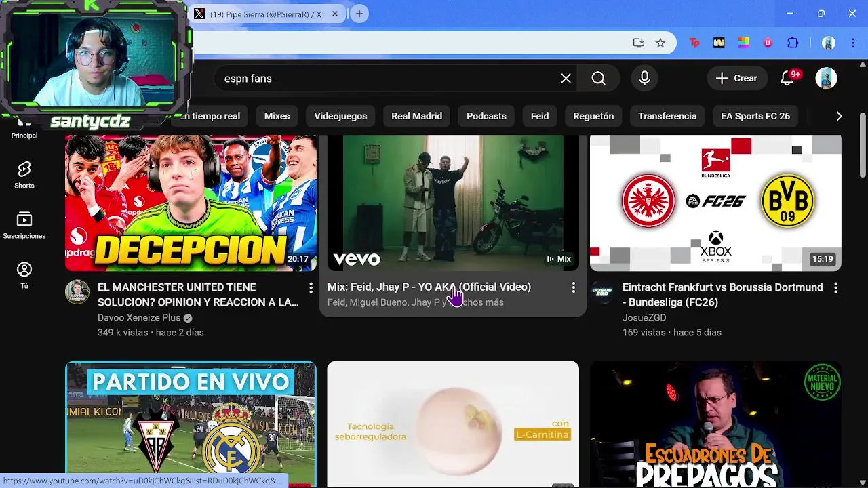Image resolution: width=868 pixels, height=488 pixels.
Task: Open YouTube account avatar menu
Action: (x=826, y=79)
